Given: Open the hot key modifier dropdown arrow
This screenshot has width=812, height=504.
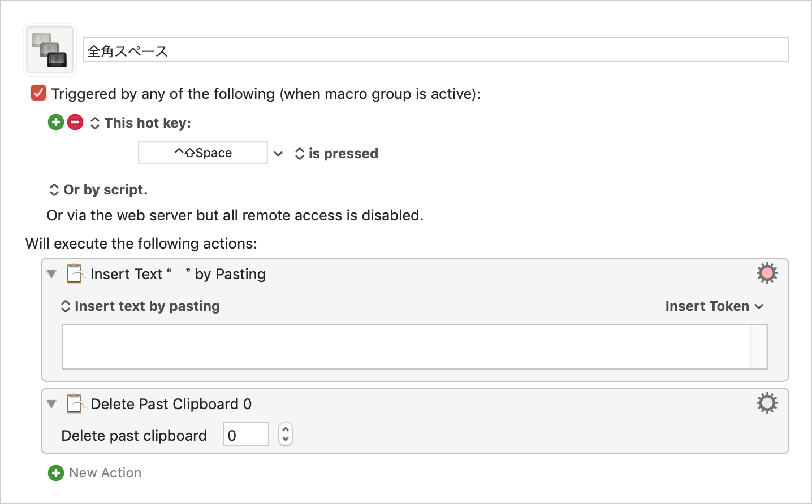Looking at the screenshot, I should 278,154.
